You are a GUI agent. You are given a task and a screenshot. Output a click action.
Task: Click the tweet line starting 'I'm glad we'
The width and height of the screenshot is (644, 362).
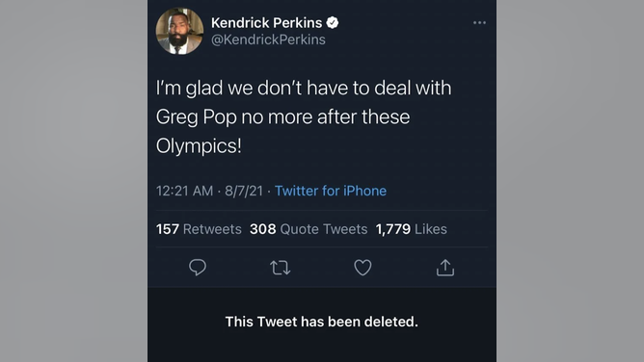point(304,89)
